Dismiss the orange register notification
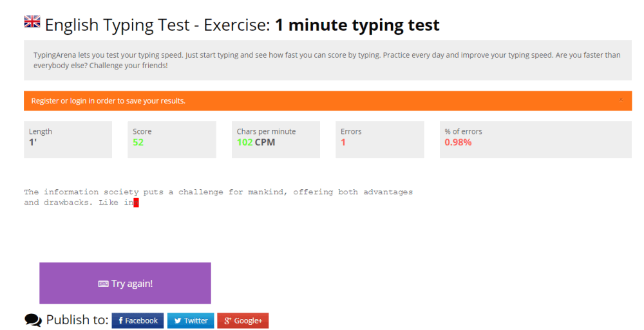The width and height of the screenshot is (644, 330). [621, 100]
